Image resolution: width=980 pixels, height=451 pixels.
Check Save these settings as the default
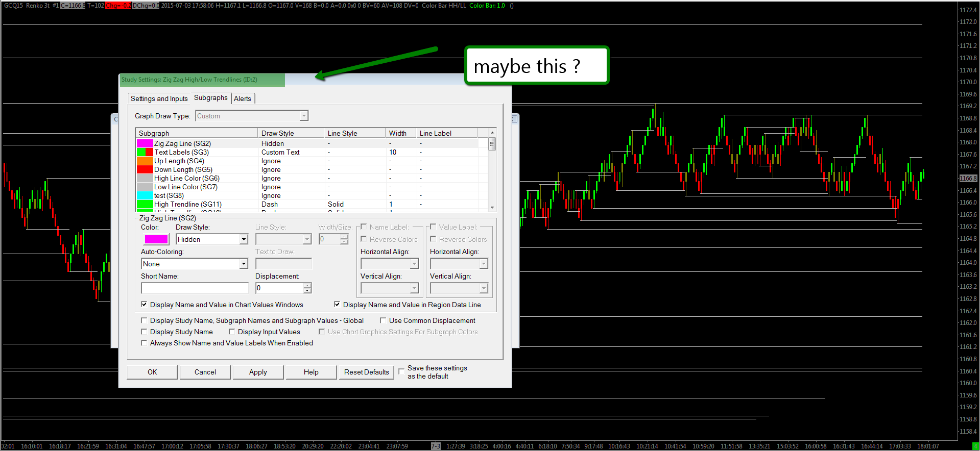pos(401,371)
